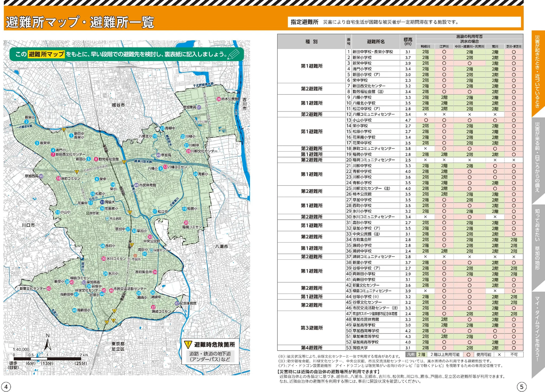Click the 江戸川 column header

click(x=444, y=47)
